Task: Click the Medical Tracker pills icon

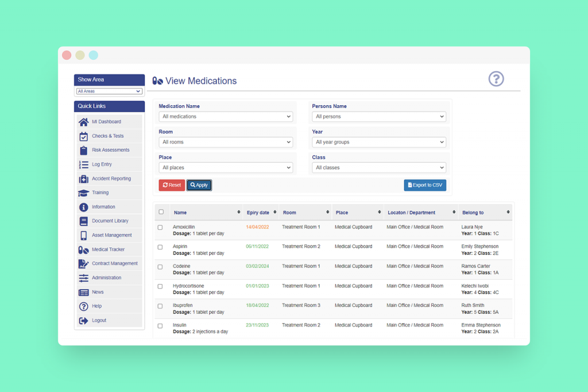Action: (84, 249)
